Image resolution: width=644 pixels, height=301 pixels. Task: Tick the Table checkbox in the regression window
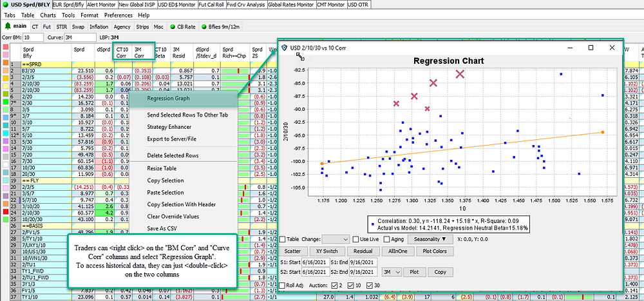[282, 239]
